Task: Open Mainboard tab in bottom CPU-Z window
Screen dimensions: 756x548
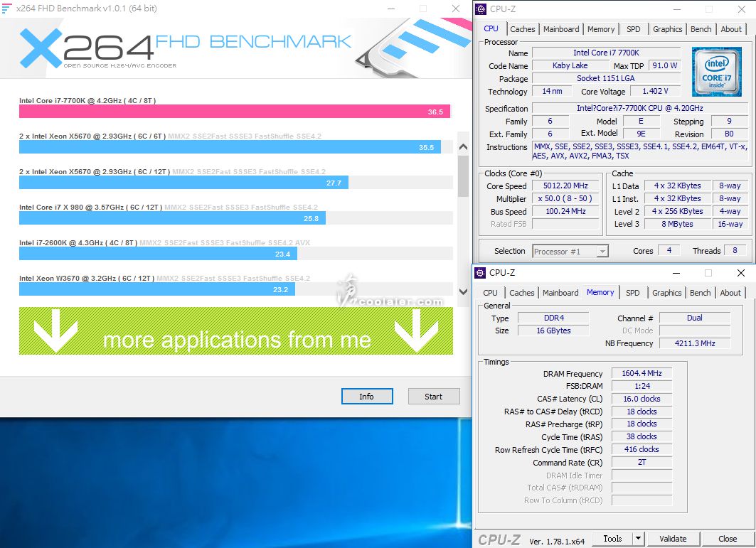Action: (560, 293)
